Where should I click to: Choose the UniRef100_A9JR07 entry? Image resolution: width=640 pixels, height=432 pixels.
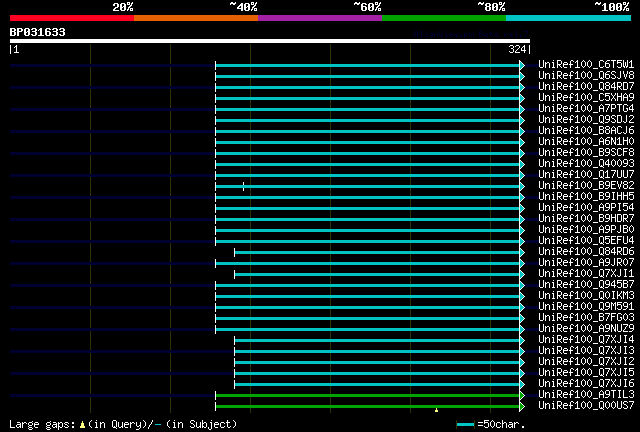[586, 263]
